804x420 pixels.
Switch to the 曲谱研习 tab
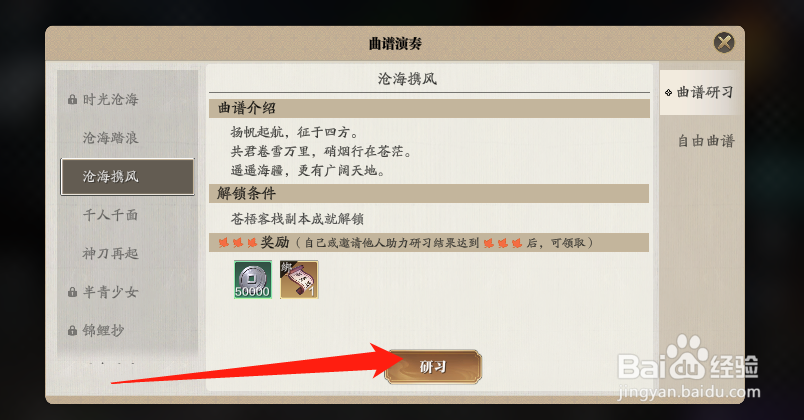coord(700,92)
